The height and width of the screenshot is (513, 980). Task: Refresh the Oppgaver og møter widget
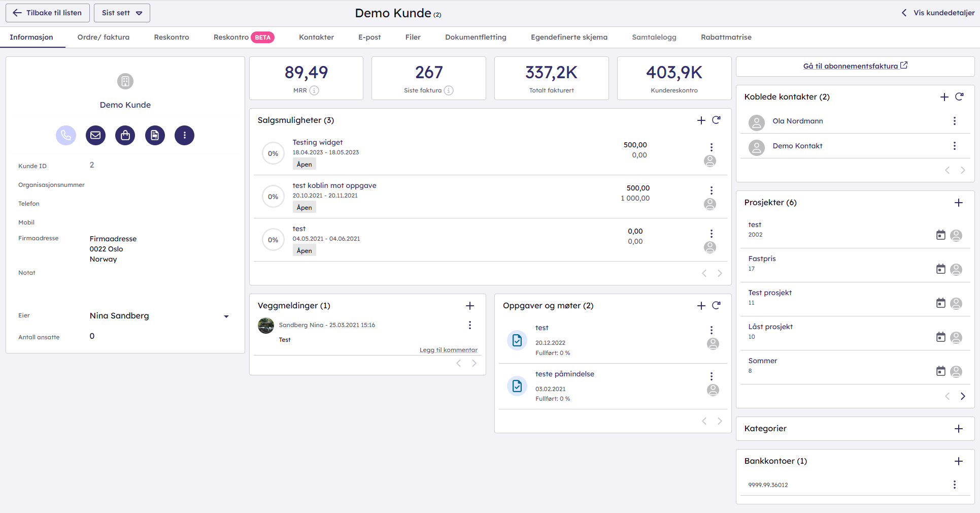716,306
